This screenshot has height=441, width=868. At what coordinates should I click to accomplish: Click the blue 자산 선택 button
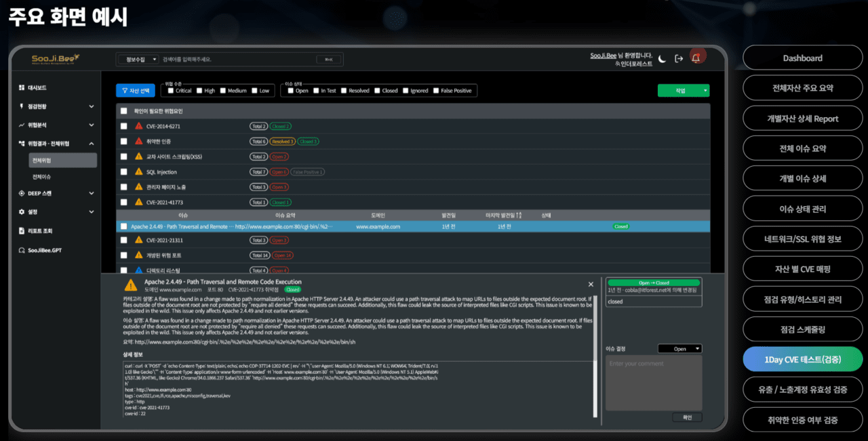point(136,91)
